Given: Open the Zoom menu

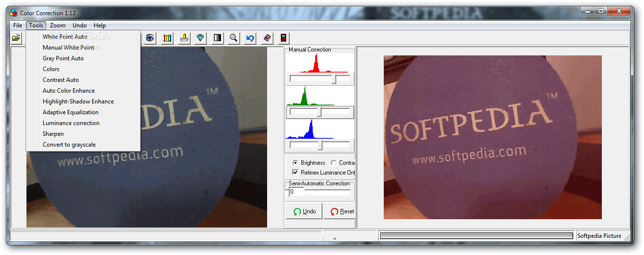Looking at the screenshot, I should point(58,25).
